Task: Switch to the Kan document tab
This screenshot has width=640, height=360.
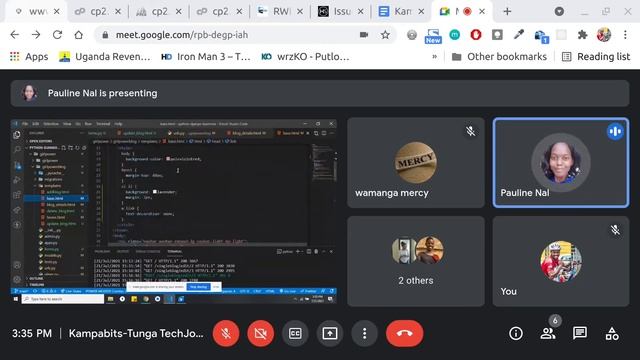Action: click(x=402, y=12)
